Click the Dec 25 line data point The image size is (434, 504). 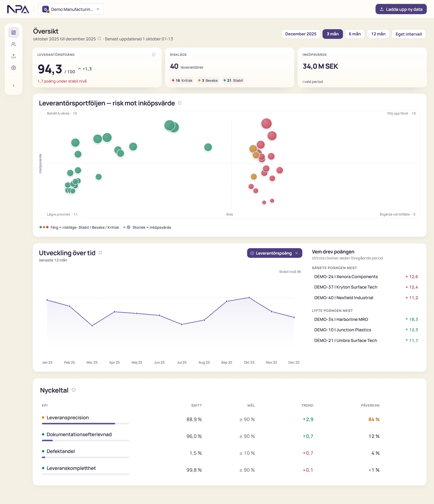[x=294, y=317]
